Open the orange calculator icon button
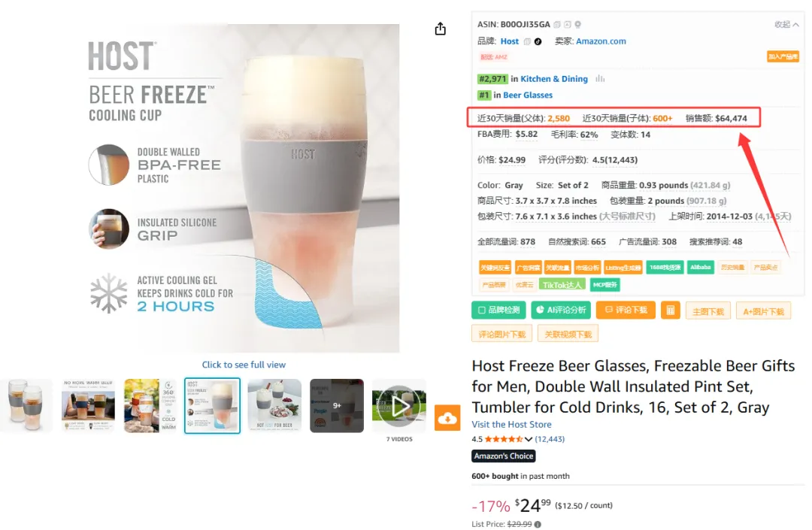 click(x=670, y=310)
